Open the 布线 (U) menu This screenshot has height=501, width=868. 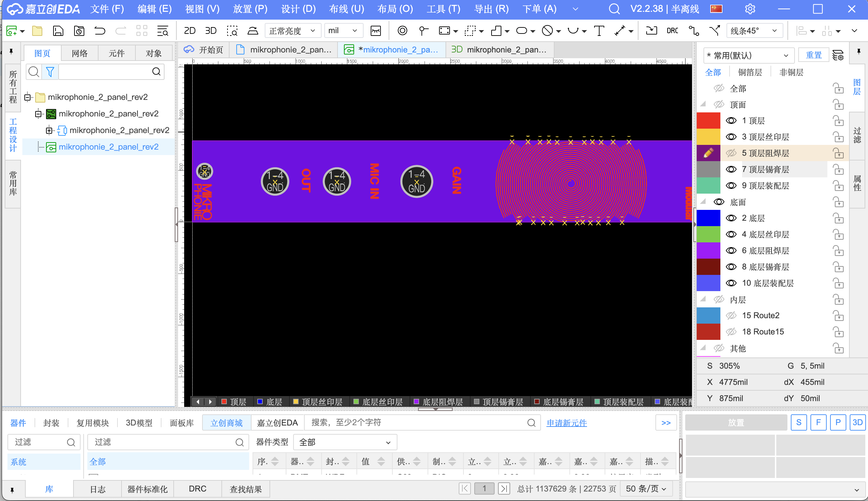346,9
